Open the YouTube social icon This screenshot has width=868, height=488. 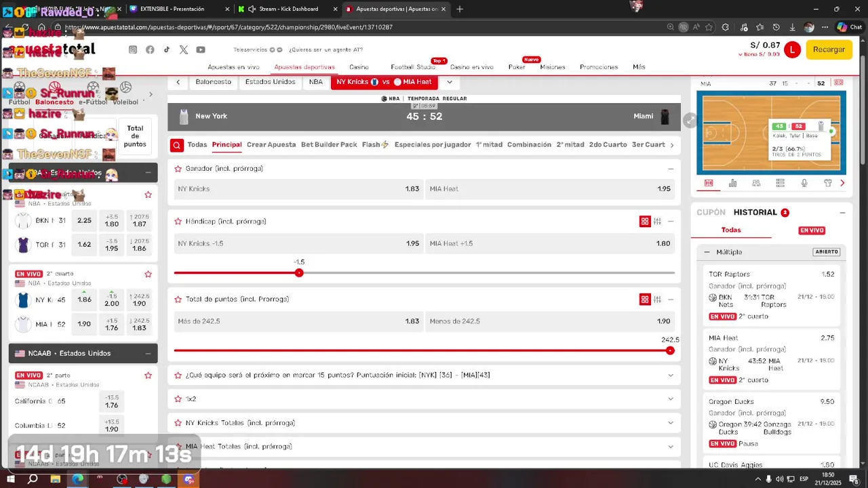coord(201,49)
